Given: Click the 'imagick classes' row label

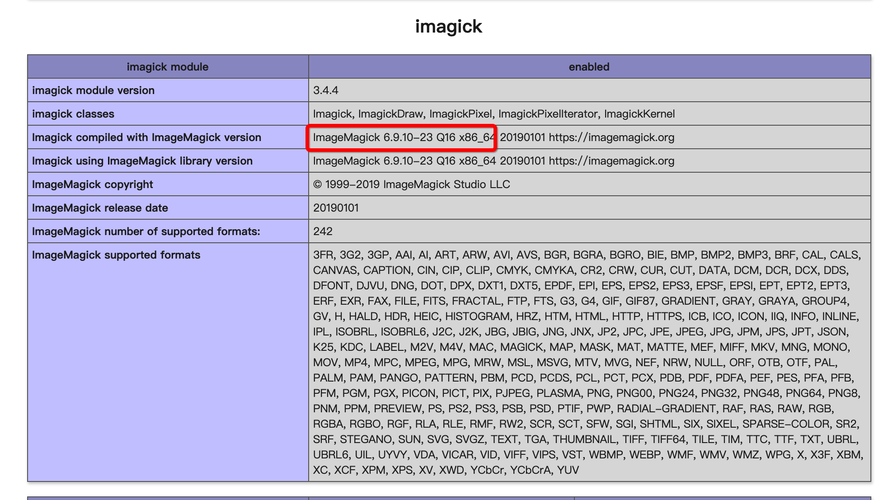Looking at the screenshot, I should coord(73,114).
